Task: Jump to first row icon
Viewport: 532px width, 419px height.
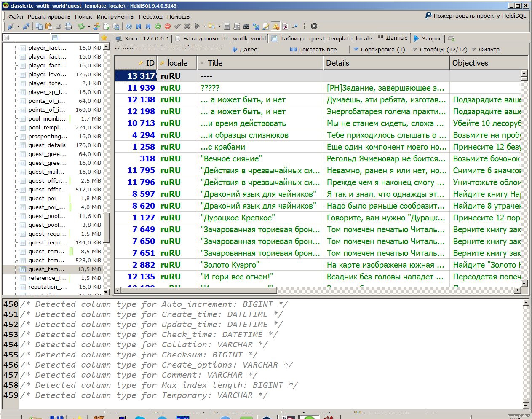Action: pos(139,26)
